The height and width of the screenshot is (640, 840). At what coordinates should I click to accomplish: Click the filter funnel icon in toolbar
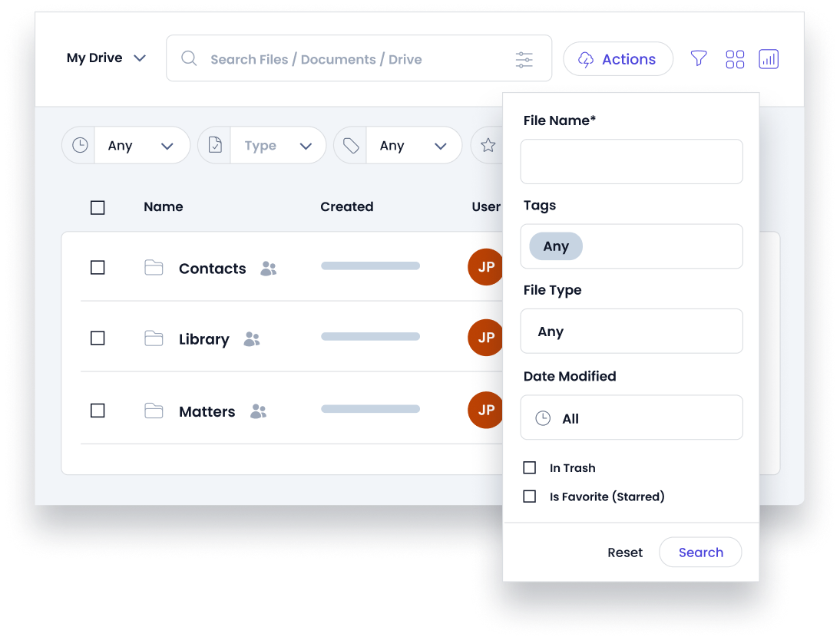698,59
